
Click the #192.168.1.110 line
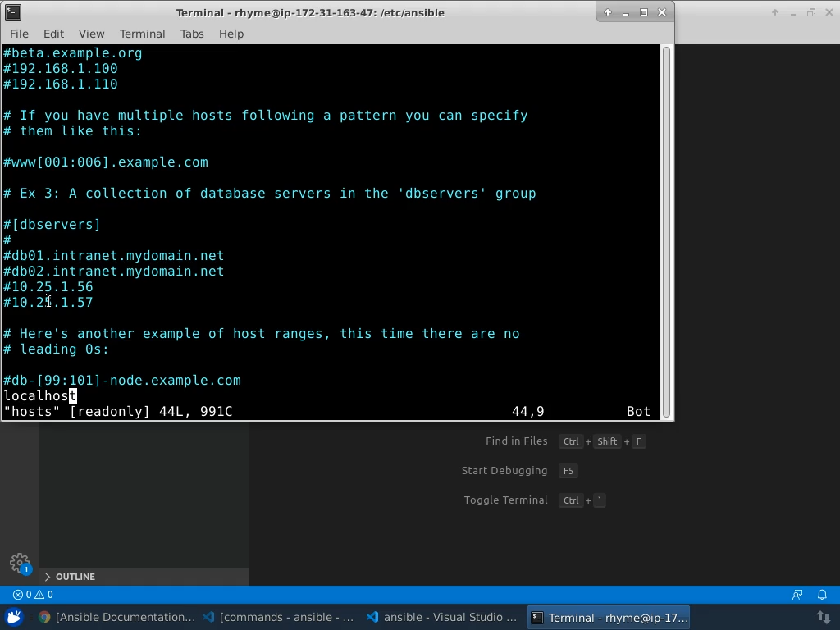[61, 84]
